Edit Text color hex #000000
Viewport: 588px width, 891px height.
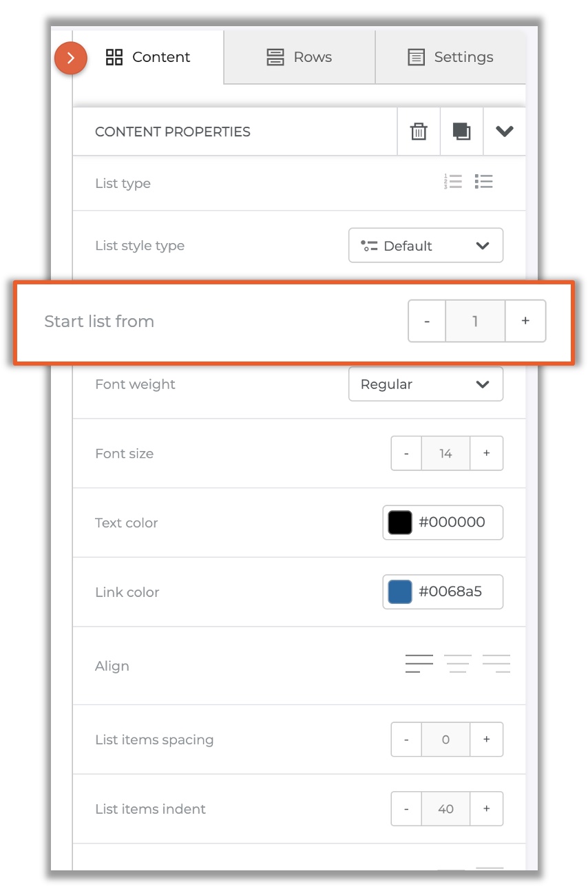click(x=452, y=523)
